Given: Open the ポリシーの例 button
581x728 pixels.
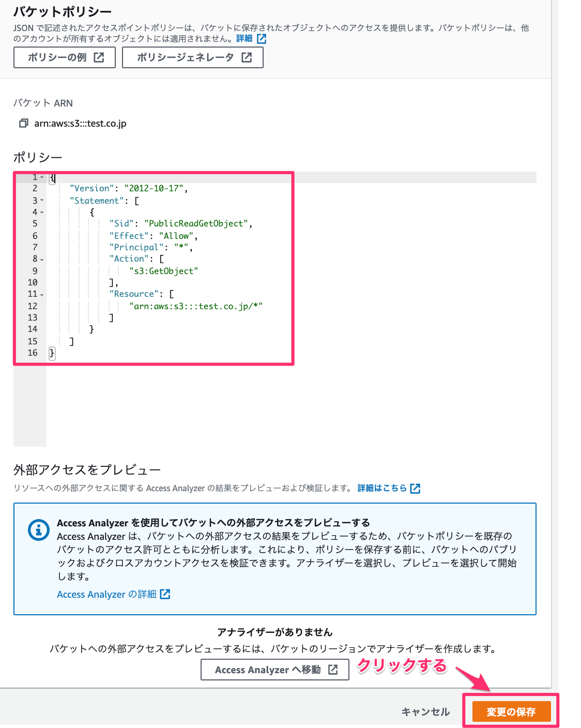Looking at the screenshot, I should tap(64, 57).
